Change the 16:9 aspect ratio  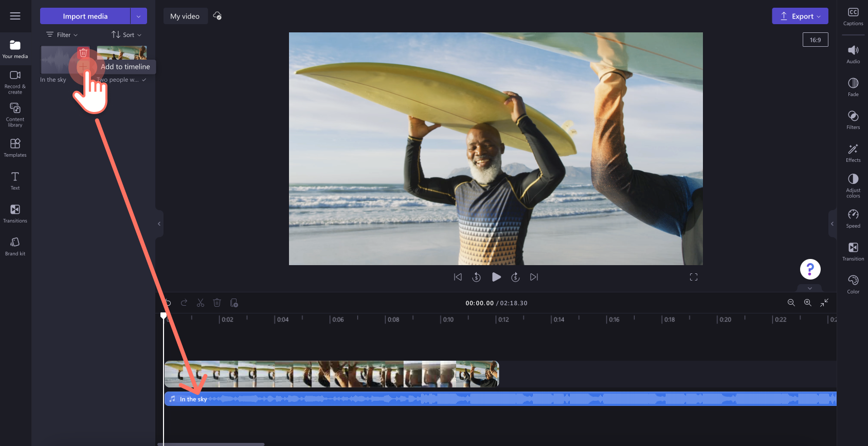coord(816,40)
